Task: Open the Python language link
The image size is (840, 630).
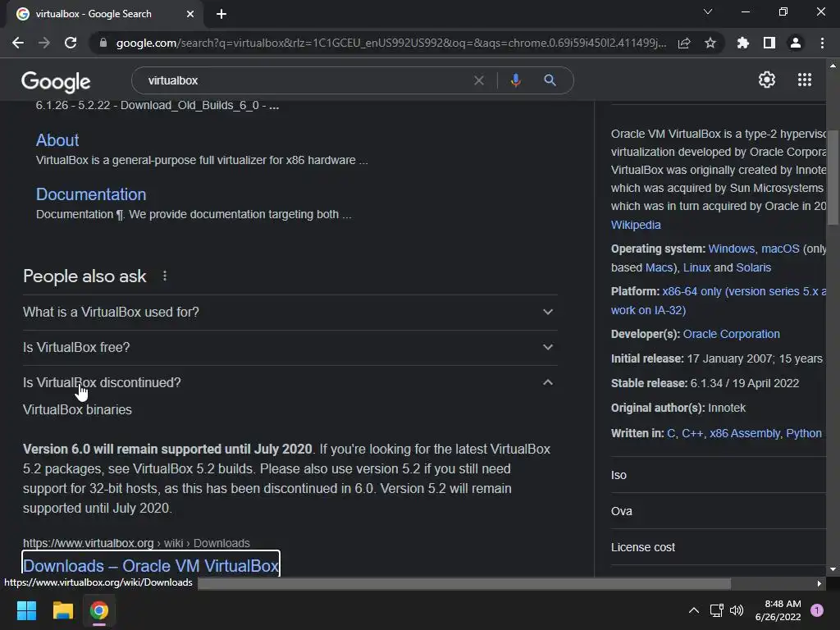Action: 804,433
